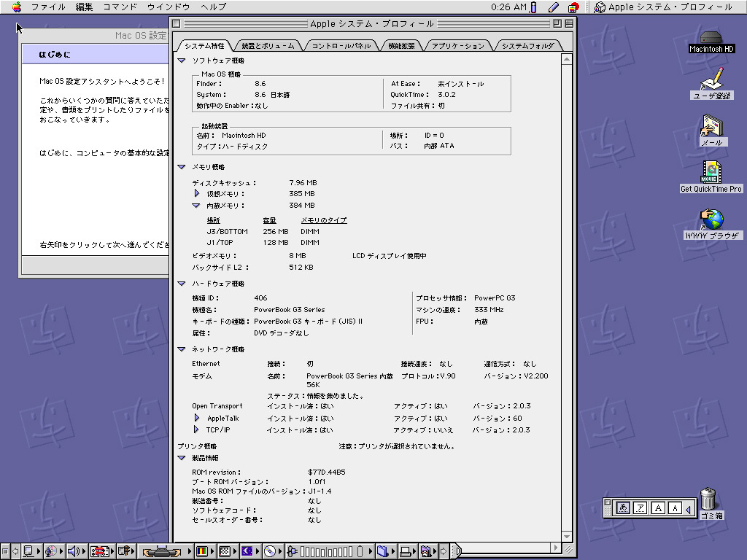Collapse the 製品情報 section
Viewport: 747px width, 560px height.
[181, 458]
